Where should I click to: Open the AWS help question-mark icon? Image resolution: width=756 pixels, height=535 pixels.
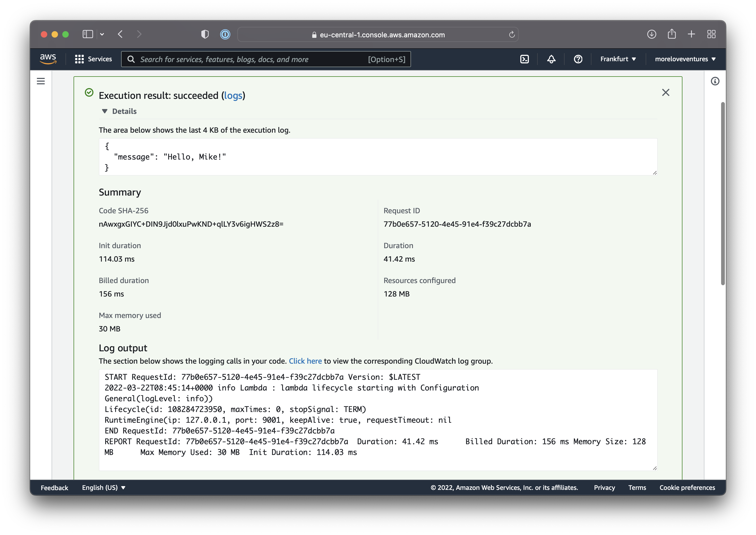[578, 59]
